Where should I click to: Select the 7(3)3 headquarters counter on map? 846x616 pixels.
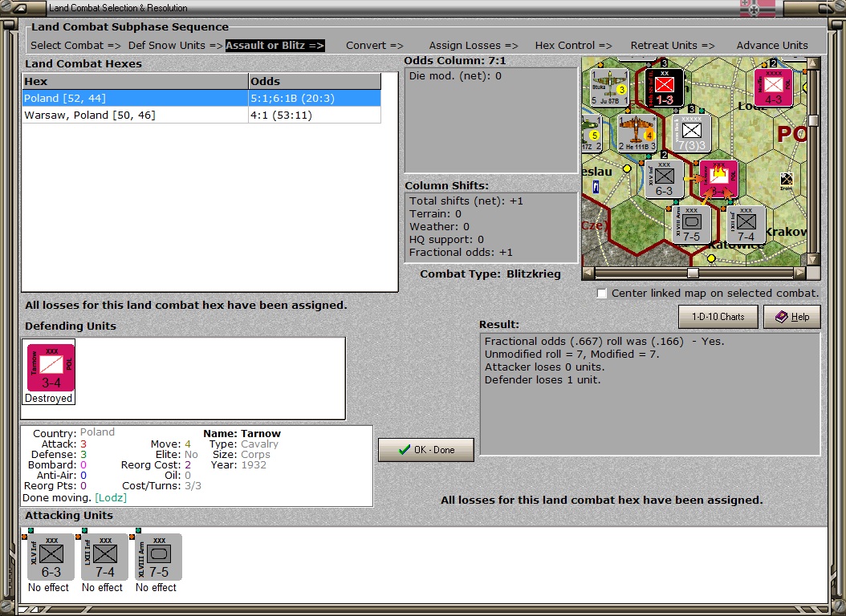(x=692, y=133)
